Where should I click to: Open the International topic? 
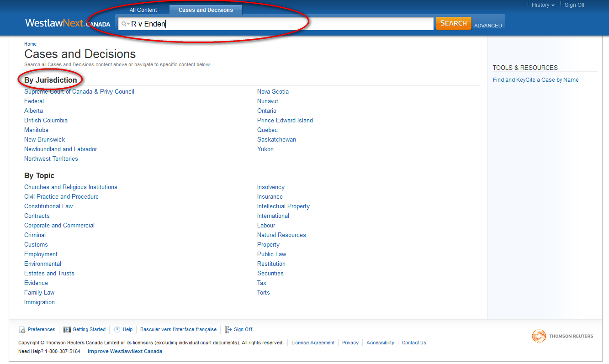(273, 216)
